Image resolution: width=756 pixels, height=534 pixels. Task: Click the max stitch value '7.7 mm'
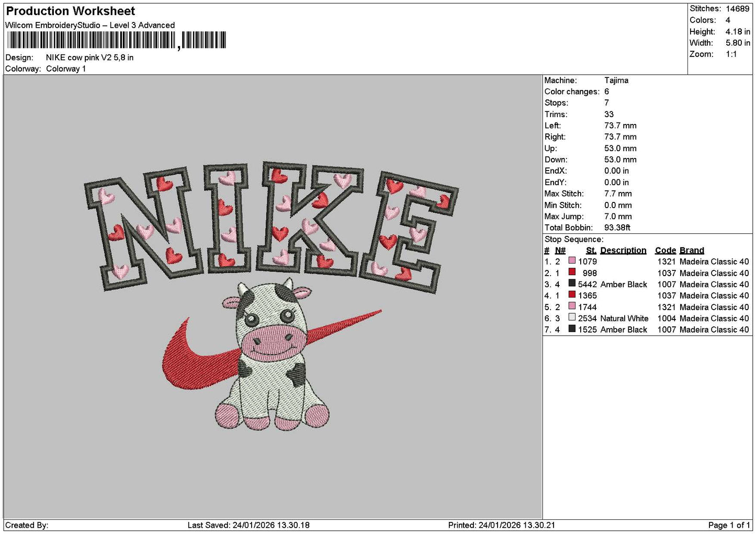618,194
